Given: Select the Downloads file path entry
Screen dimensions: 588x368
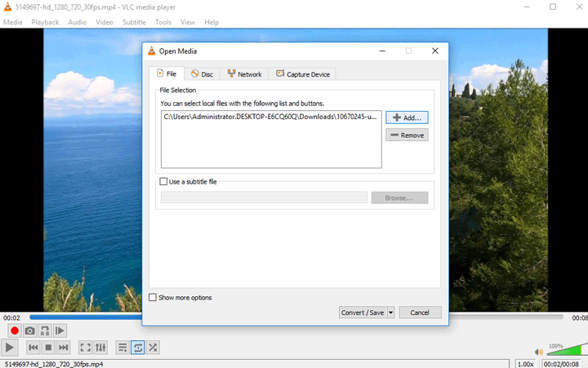Looking at the screenshot, I should point(270,117).
